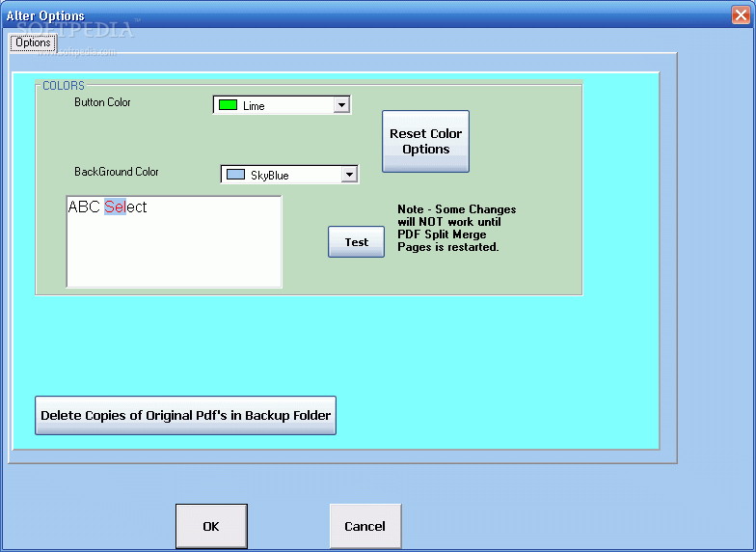Screen dimensions: 756x552
Task: Open the Options tab
Action: pyautogui.click(x=33, y=42)
